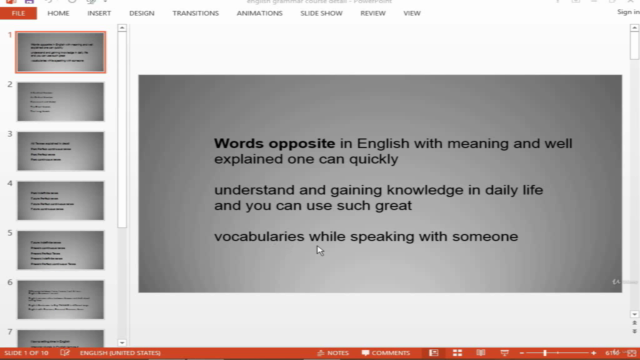Click ENGLISH (UNITED STATES) language indicator
This screenshot has width=640, height=360.
120,353
